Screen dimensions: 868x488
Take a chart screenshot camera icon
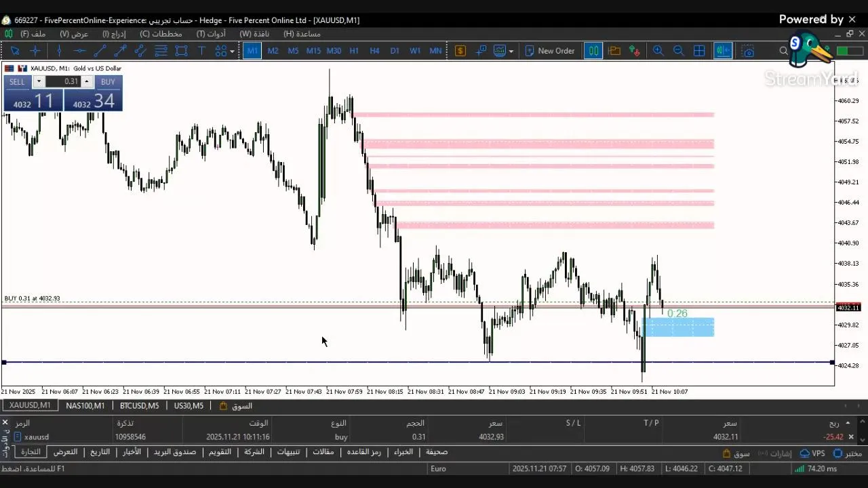(747, 51)
